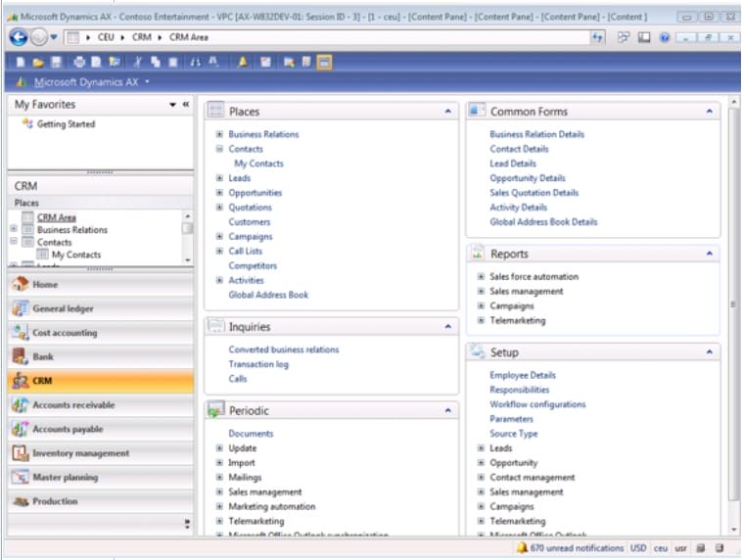Expand Leads under Places

click(x=219, y=178)
